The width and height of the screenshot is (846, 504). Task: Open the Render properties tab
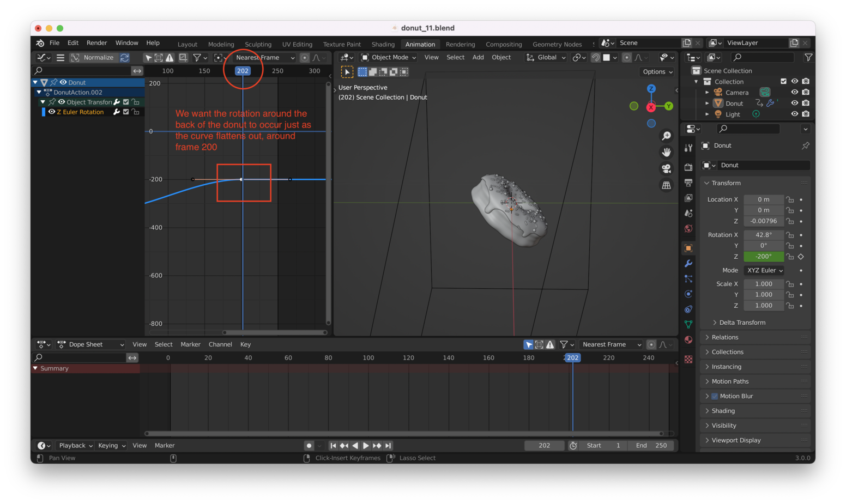pos(688,167)
